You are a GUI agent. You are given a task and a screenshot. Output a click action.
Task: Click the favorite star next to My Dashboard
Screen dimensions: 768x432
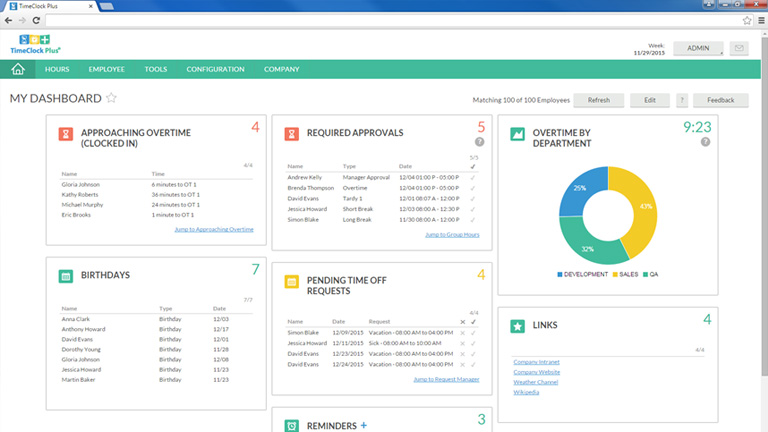[112, 98]
